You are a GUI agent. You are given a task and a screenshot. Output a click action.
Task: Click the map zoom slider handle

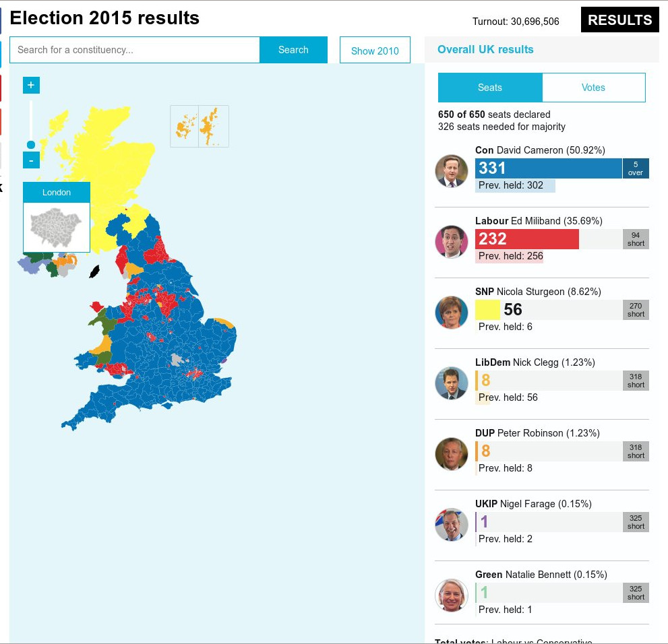31,145
